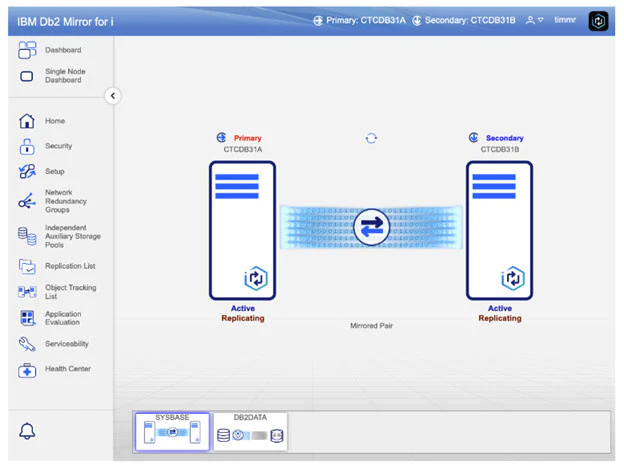Click the replication arrows icon between nodes
Image resolution: width=624 pixels, height=469 pixels.
371,227
